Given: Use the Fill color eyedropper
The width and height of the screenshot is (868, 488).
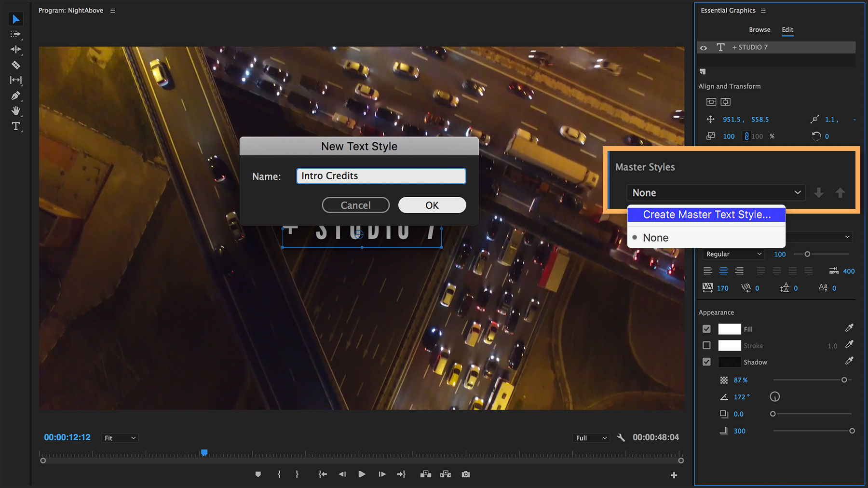Looking at the screenshot, I should tap(850, 328).
